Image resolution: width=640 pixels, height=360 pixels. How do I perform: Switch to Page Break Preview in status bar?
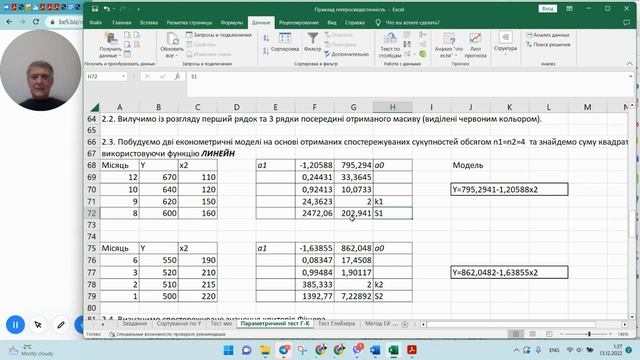549,334
